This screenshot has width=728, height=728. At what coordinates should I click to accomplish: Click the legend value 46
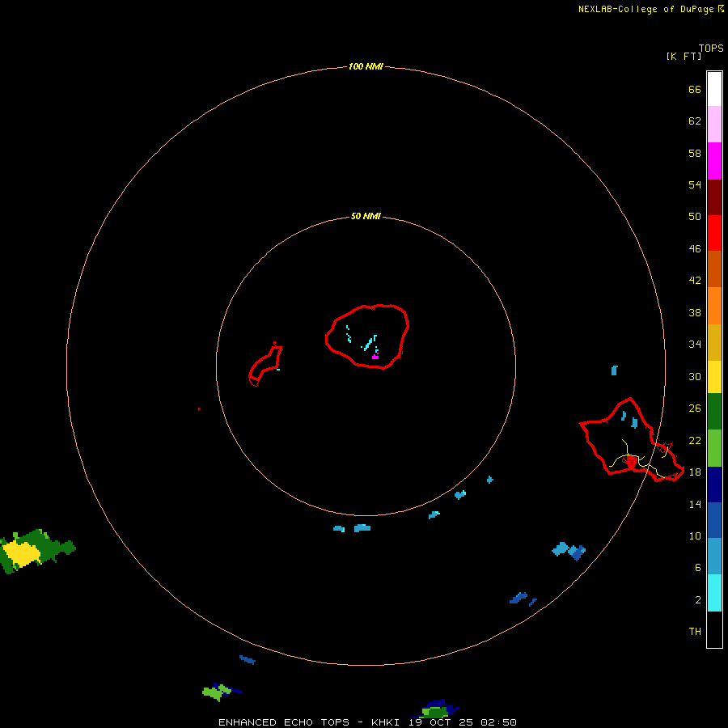[695, 249]
